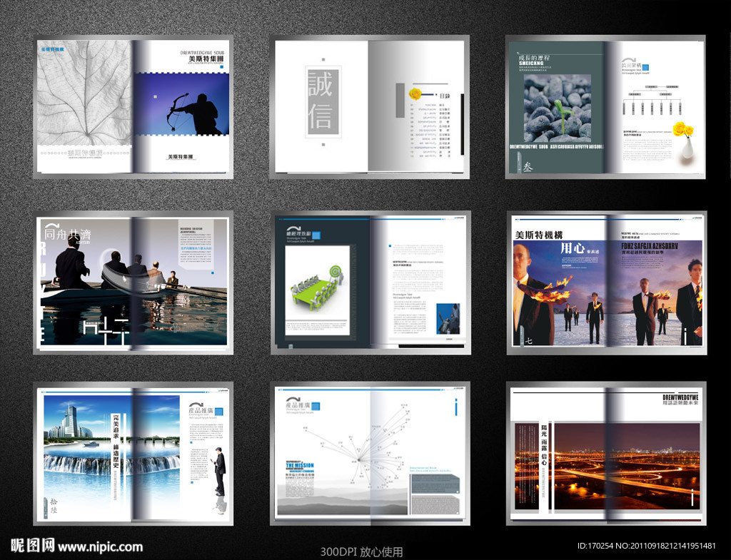
Task: Click the blue THE MISSION text
Action: coord(300,465)
